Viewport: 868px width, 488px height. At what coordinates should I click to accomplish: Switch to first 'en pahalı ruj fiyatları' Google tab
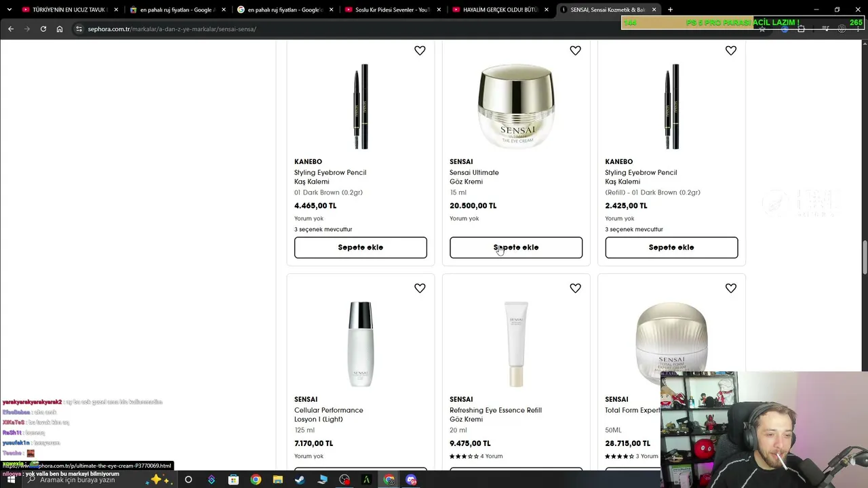[177, 9]
